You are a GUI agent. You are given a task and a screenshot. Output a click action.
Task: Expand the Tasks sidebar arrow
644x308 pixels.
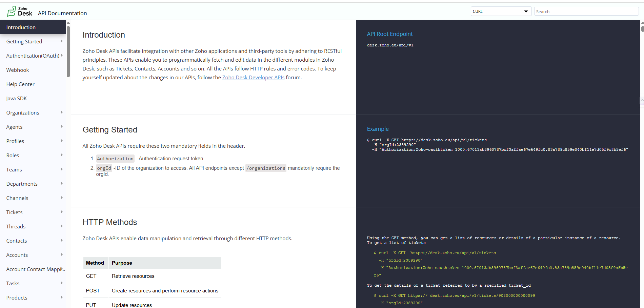[x=62, y=283]
